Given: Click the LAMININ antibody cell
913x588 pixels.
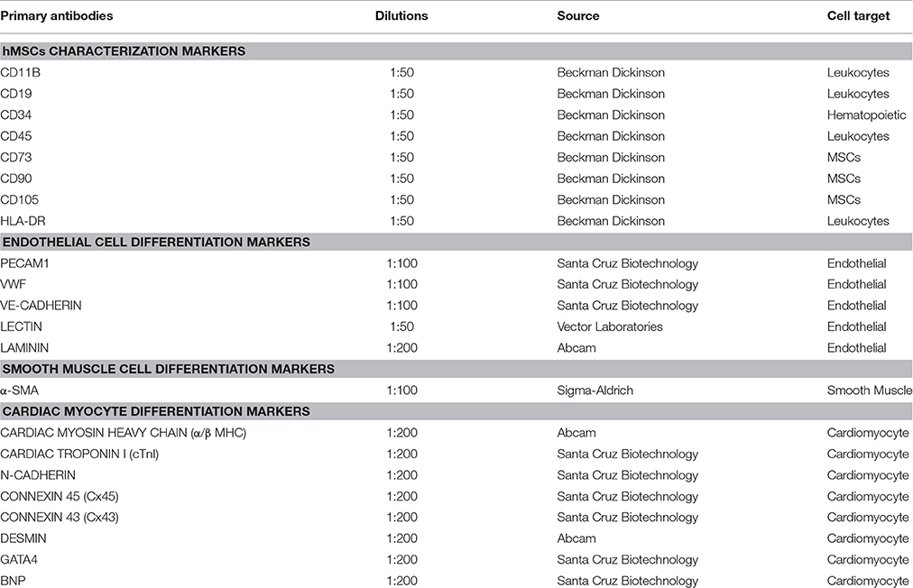Looking at the screenshot, I should point(24,348).
